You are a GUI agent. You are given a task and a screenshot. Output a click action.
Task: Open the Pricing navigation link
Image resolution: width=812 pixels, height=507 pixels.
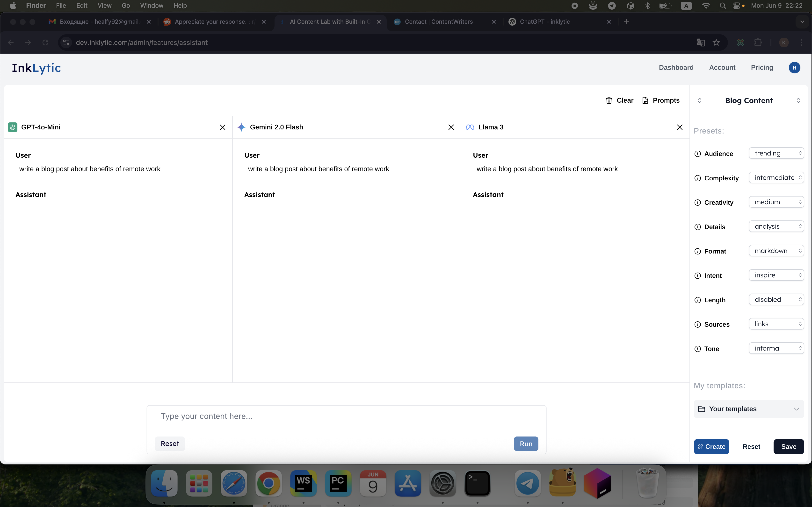tap(762, 68)
